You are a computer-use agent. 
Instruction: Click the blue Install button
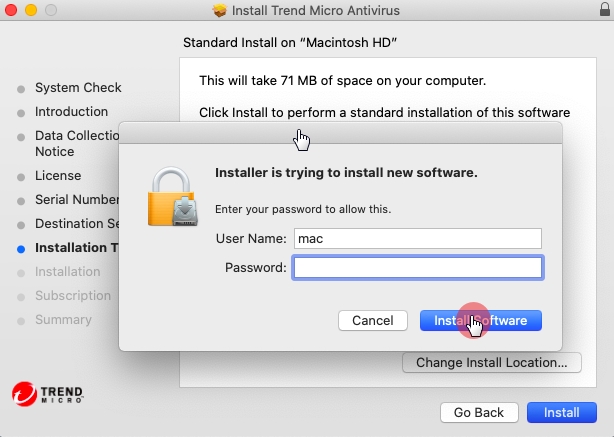(x=562, y=412)
